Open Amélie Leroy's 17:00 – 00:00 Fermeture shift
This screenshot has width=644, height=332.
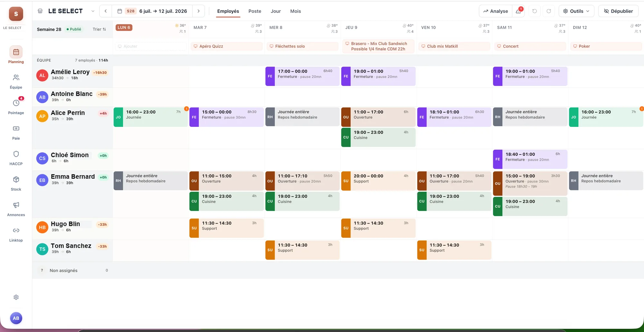(x=302, y=76)
